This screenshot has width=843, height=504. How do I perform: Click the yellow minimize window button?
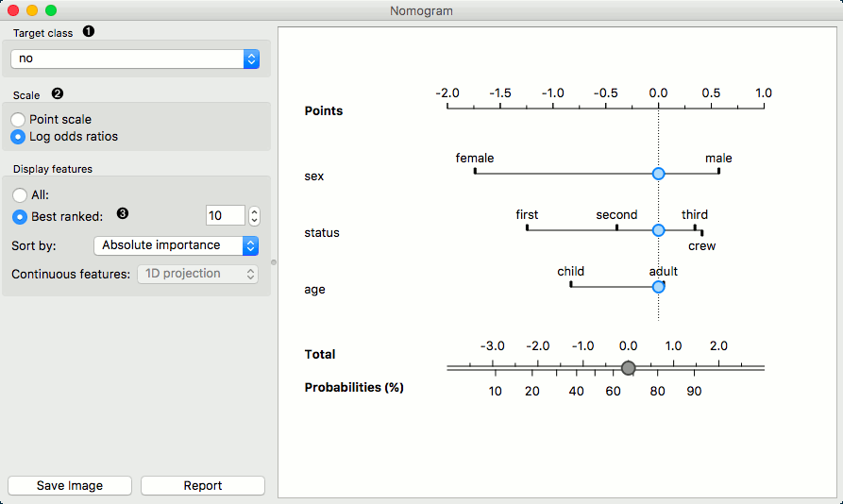[x=32, y=10]
